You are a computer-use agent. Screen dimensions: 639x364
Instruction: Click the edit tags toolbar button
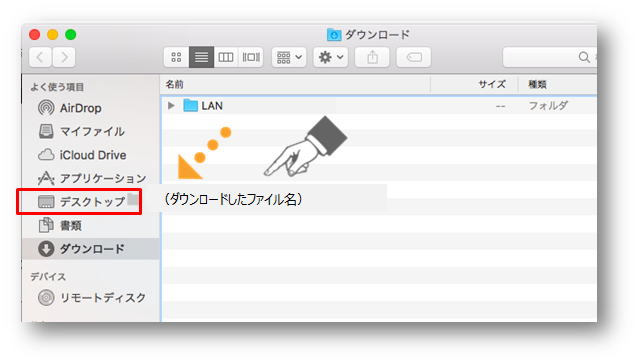click(x=414, y=57)
